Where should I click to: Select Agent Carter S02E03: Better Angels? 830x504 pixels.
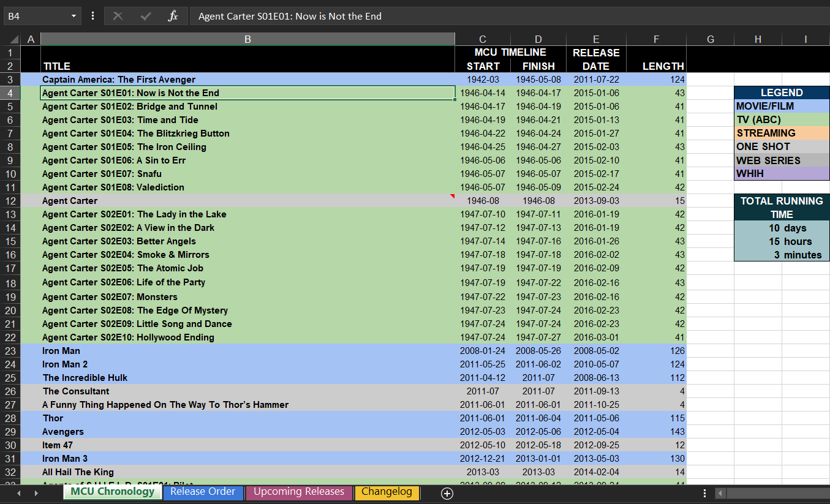[247, 241]
